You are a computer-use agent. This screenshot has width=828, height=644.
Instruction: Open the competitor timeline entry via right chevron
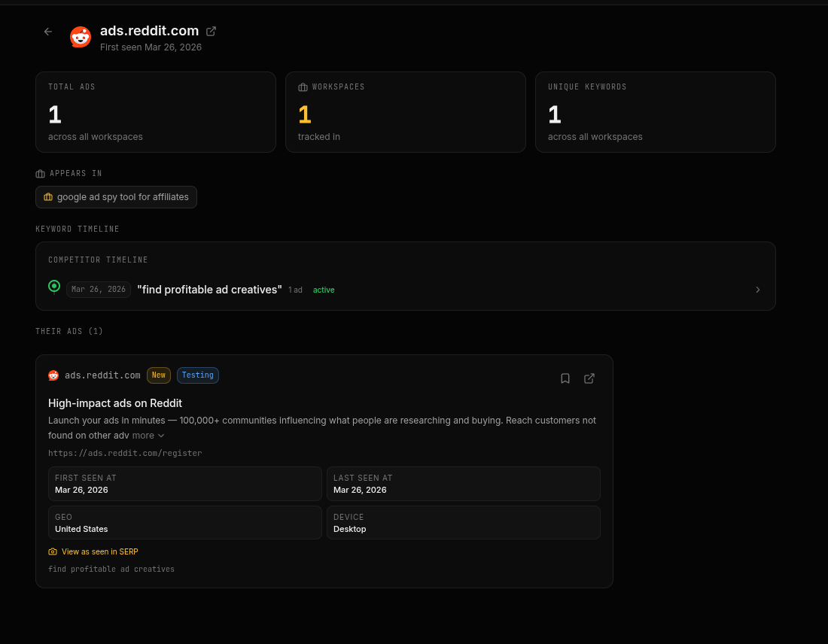[757, 290]
